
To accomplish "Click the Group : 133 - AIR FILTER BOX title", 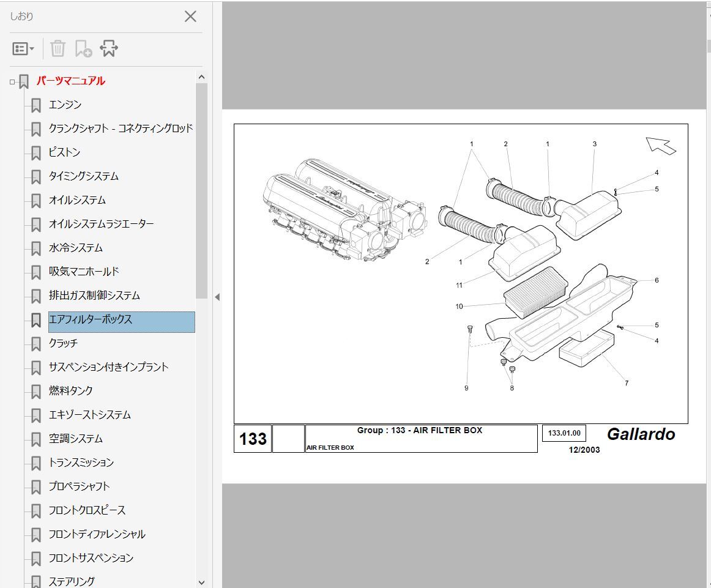I will coord(420,430).
